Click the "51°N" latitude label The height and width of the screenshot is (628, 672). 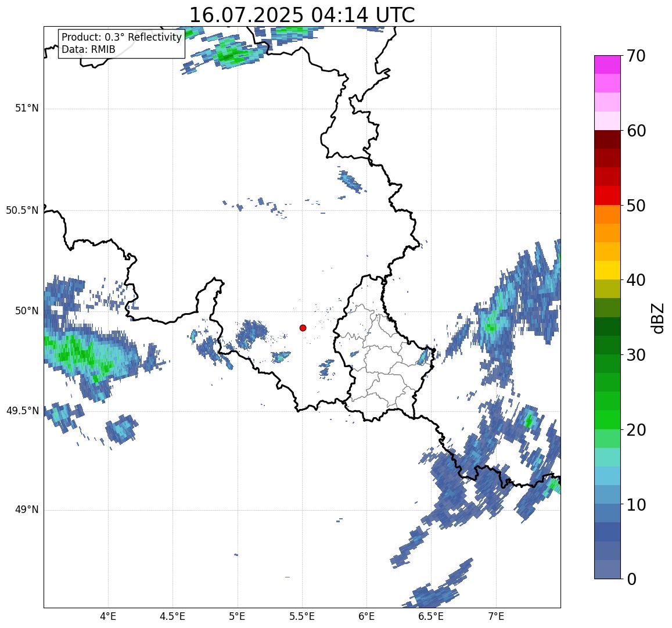(27, 108)
